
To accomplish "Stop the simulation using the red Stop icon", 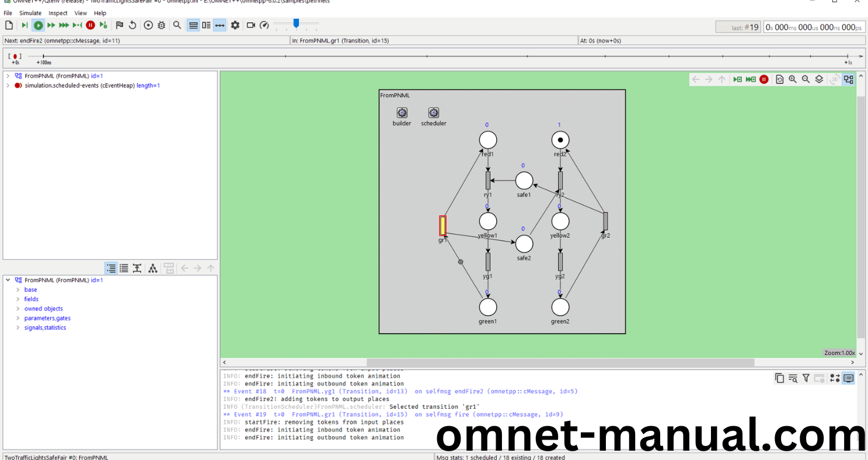I will [x=90, y=25].
